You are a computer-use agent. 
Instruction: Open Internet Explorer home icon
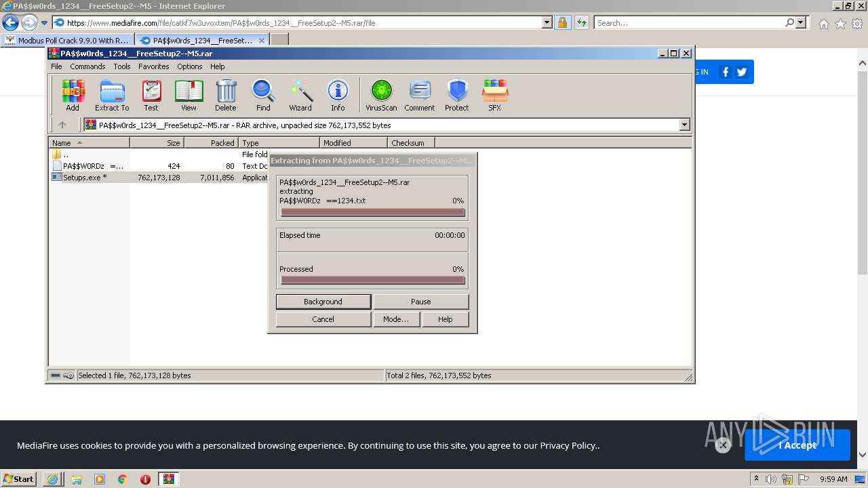[823, 24]
